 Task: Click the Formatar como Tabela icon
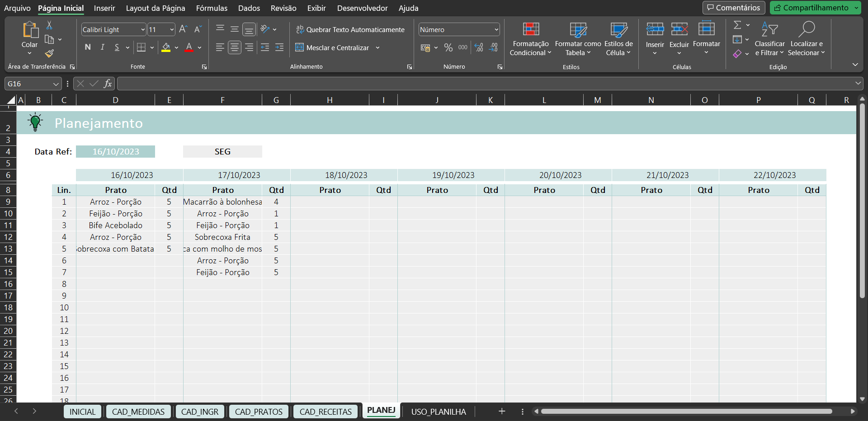click(x=578, y=40)
